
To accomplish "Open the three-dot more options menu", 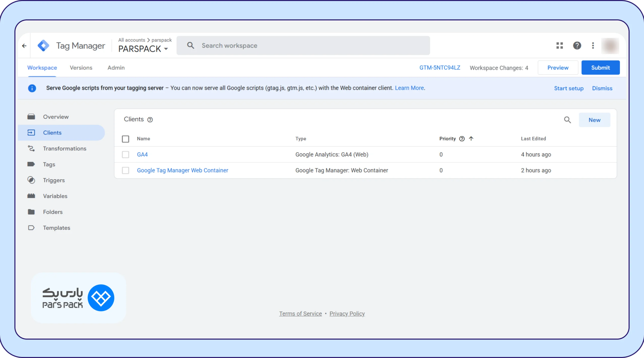I will 593,46.
